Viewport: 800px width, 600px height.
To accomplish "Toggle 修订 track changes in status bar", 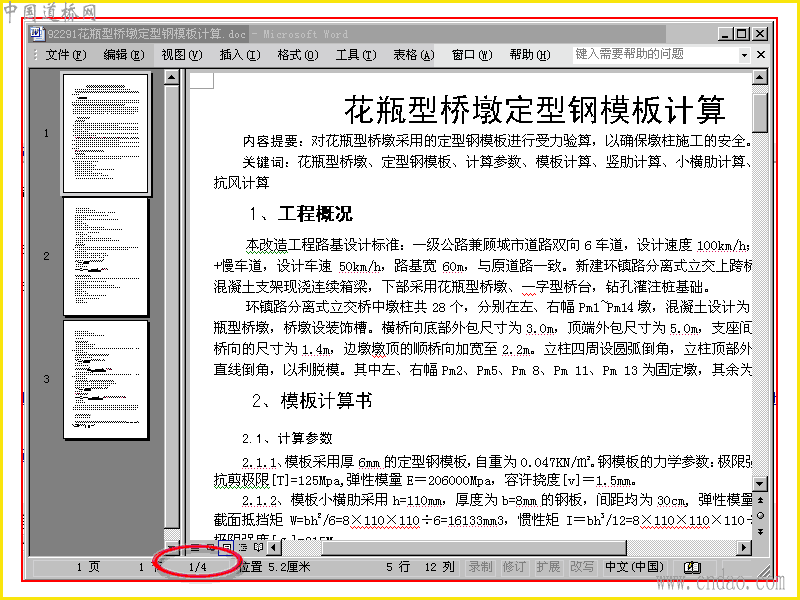I will point(513,567).
